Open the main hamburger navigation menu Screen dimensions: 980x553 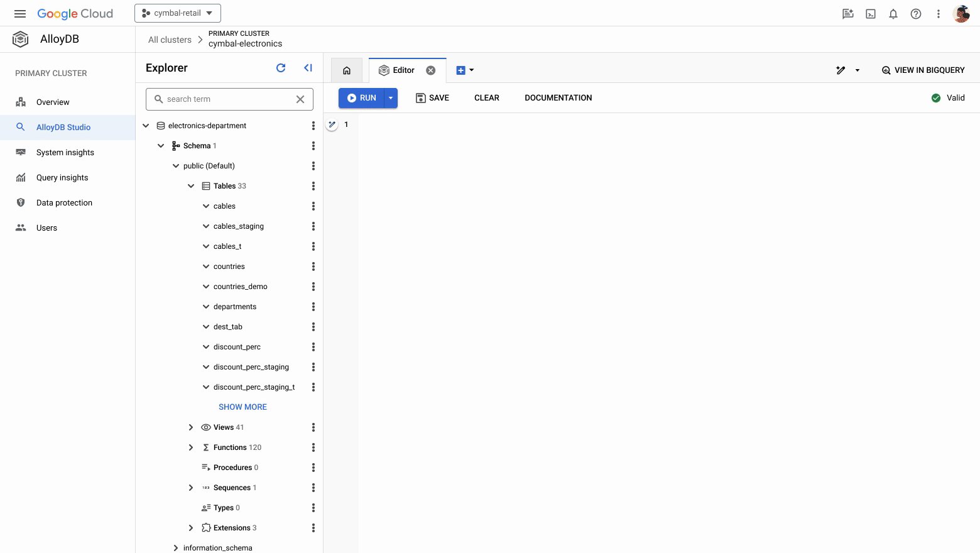coord(20,13)
